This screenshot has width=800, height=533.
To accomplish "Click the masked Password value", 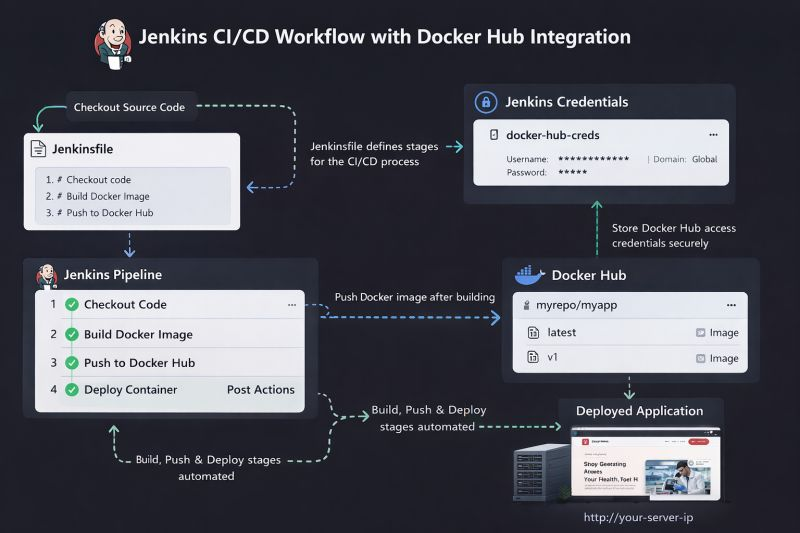I will click(572, 172).
